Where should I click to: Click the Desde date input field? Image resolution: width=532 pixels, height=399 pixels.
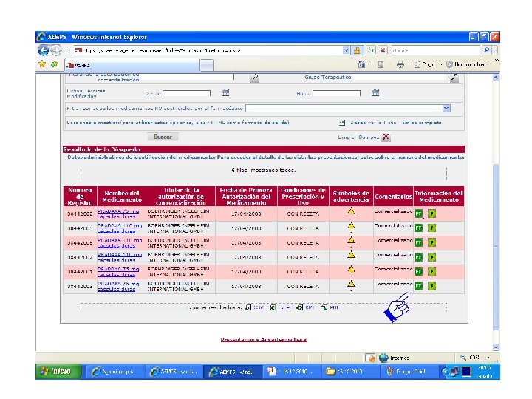(187, 93)
